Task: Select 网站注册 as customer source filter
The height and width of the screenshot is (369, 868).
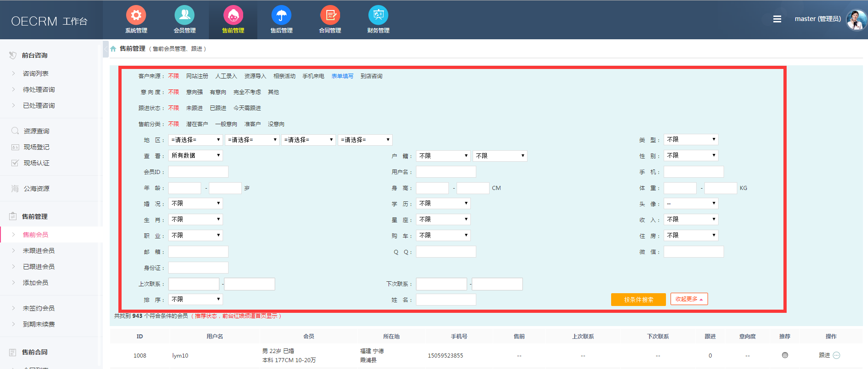Action: [x=197, y=76]
